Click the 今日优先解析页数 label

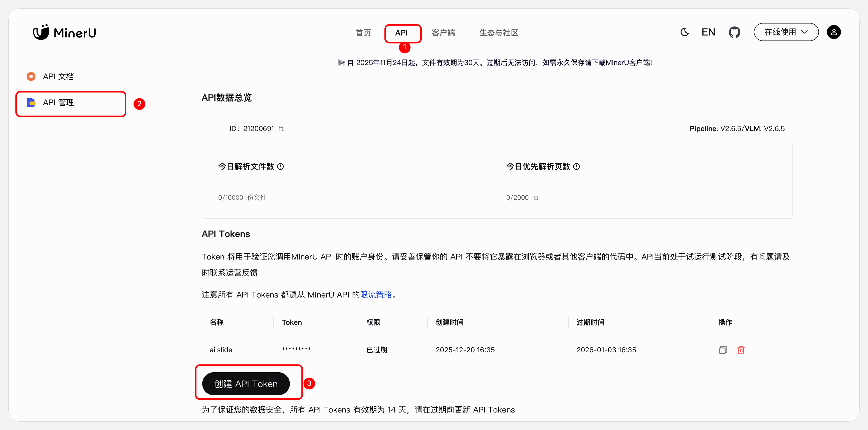(x=538, y=166)
